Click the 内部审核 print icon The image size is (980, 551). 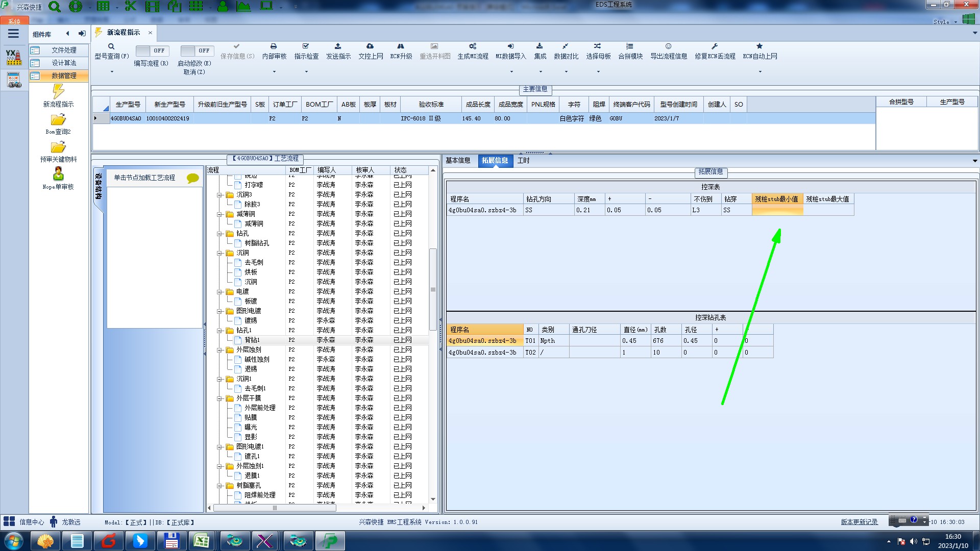274,46
